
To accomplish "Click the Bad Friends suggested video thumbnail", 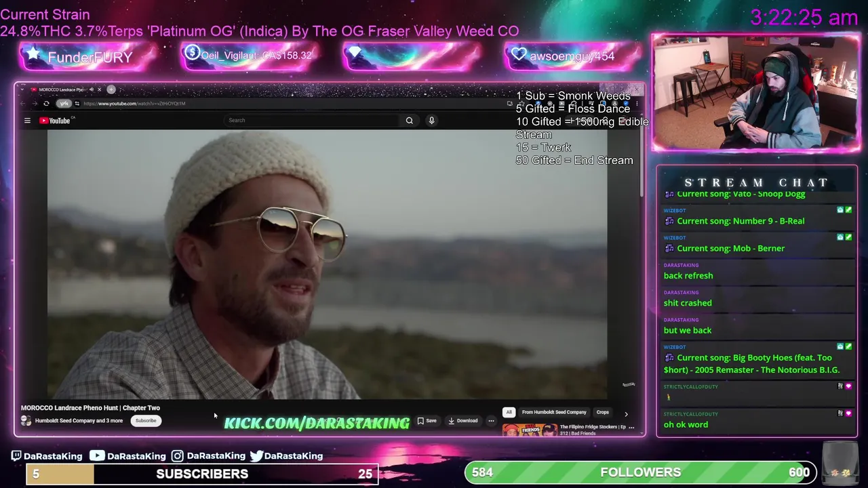I will tap(530, 430).
